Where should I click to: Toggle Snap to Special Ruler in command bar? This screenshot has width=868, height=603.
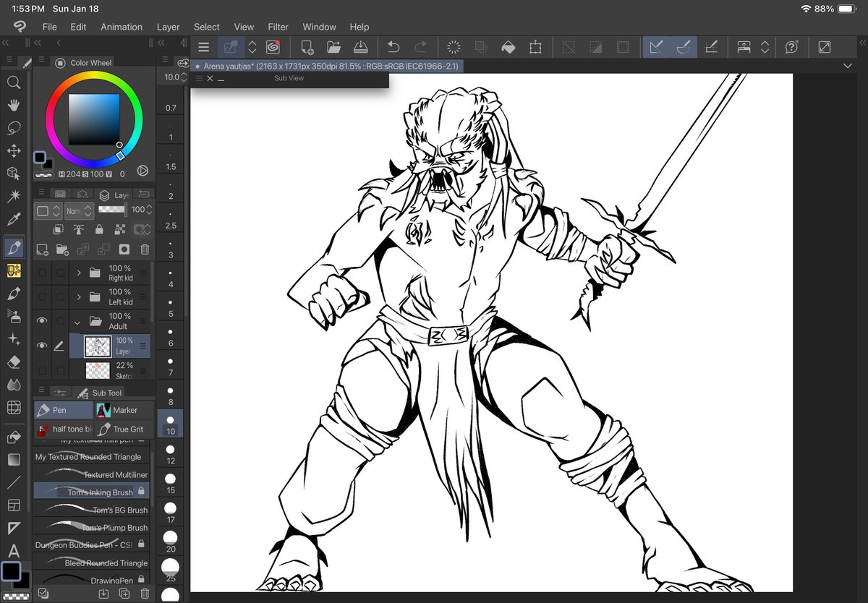coord(684,47)
